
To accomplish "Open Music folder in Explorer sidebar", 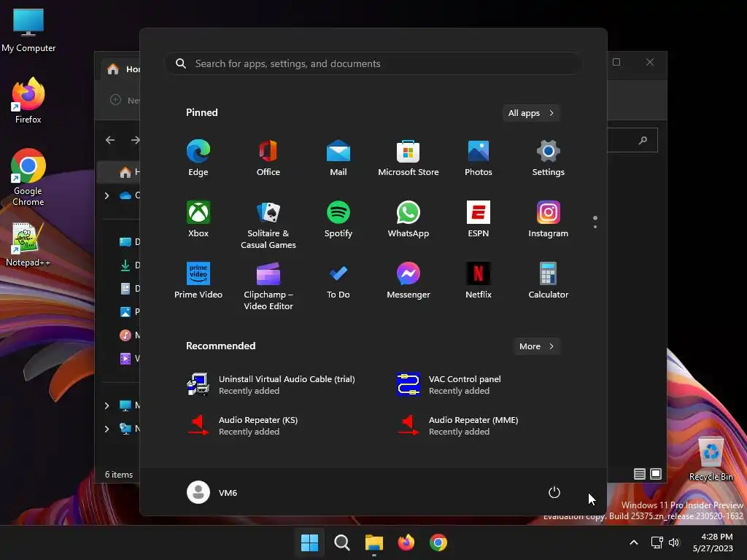I will tap(129, 335).
